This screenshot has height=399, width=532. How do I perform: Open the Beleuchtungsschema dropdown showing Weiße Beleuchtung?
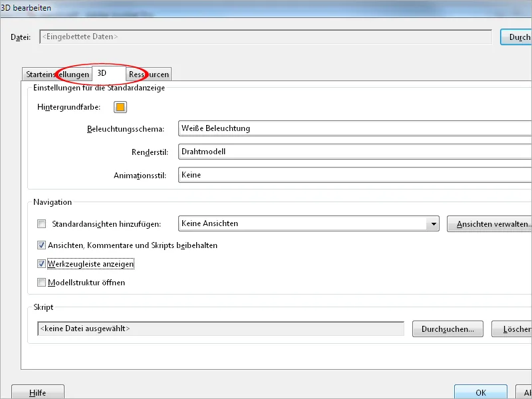tap(355, 128)
